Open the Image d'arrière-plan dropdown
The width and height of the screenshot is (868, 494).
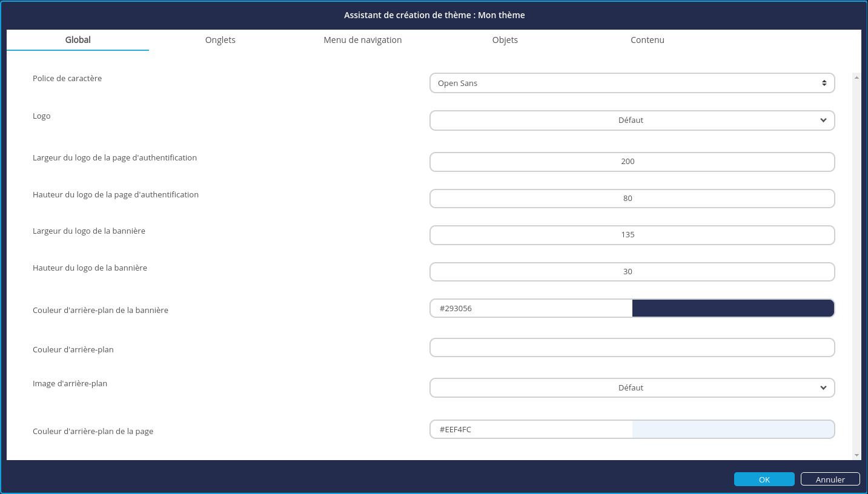632,387
